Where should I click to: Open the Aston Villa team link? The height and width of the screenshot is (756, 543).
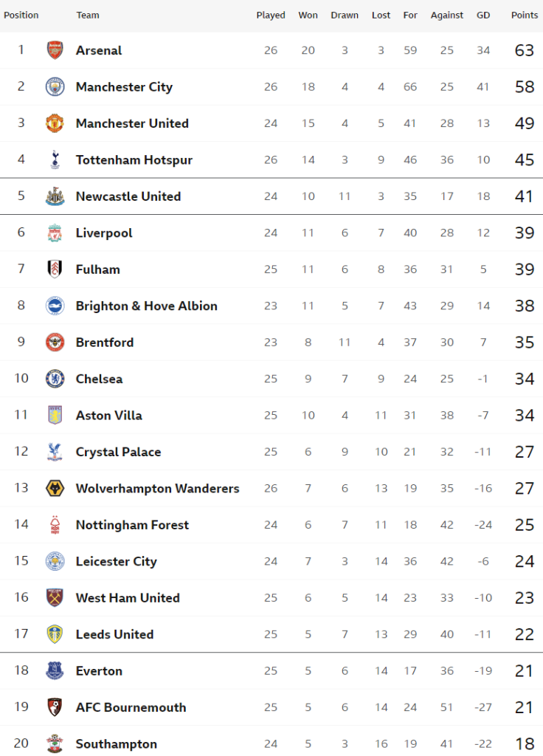(x=109, y=416)
